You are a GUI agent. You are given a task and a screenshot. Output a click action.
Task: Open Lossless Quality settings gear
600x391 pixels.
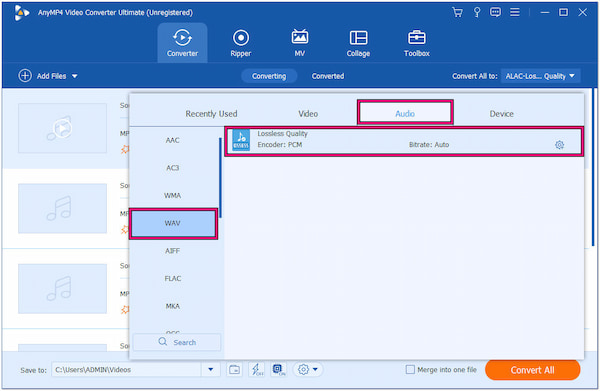(x=559, y=145)
